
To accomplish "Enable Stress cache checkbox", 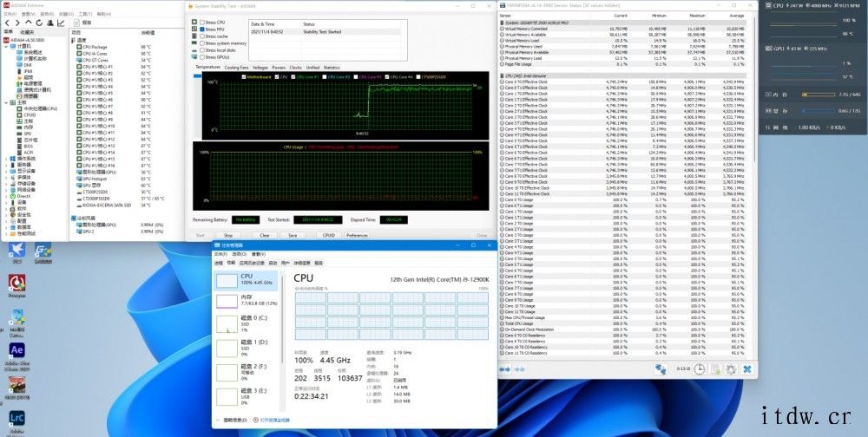I will pos(202,36).
